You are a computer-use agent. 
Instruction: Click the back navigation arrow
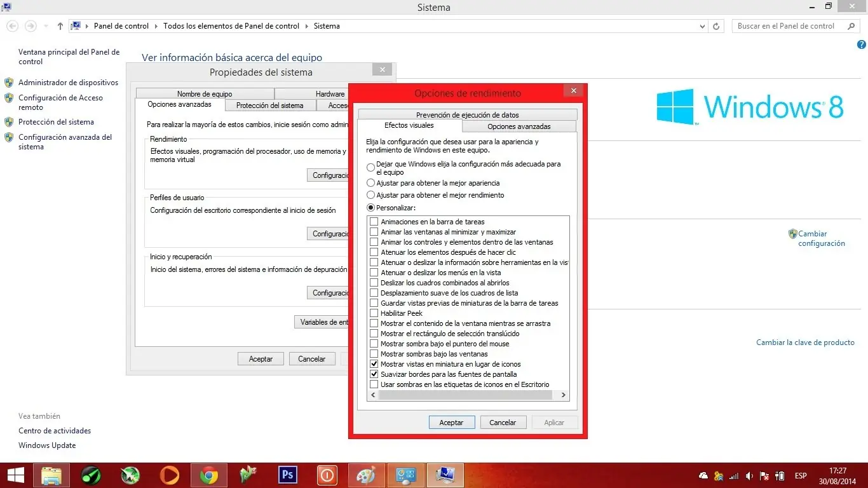coord(12,26)
